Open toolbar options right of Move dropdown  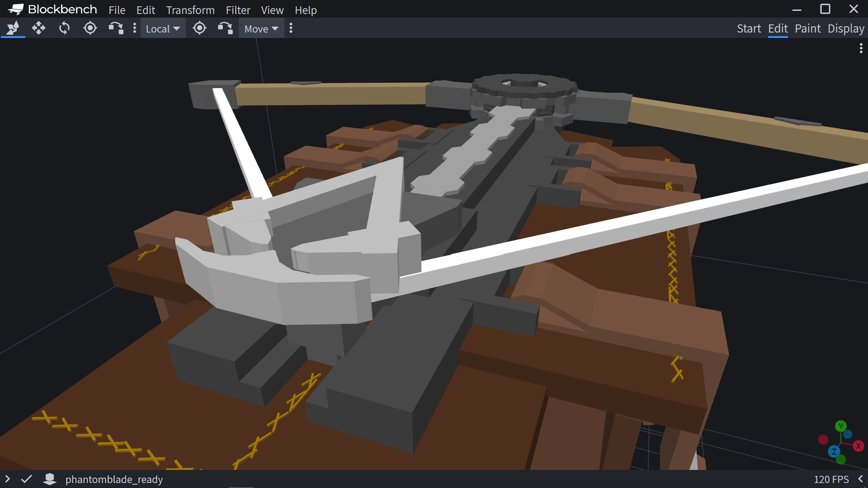point(291,28)
